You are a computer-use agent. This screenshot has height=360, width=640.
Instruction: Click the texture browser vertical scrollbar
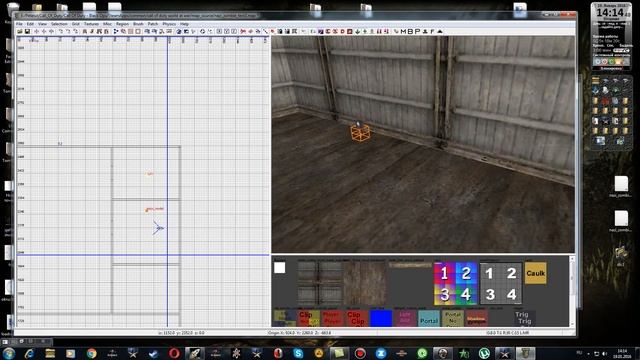click(x=572, y=291)
